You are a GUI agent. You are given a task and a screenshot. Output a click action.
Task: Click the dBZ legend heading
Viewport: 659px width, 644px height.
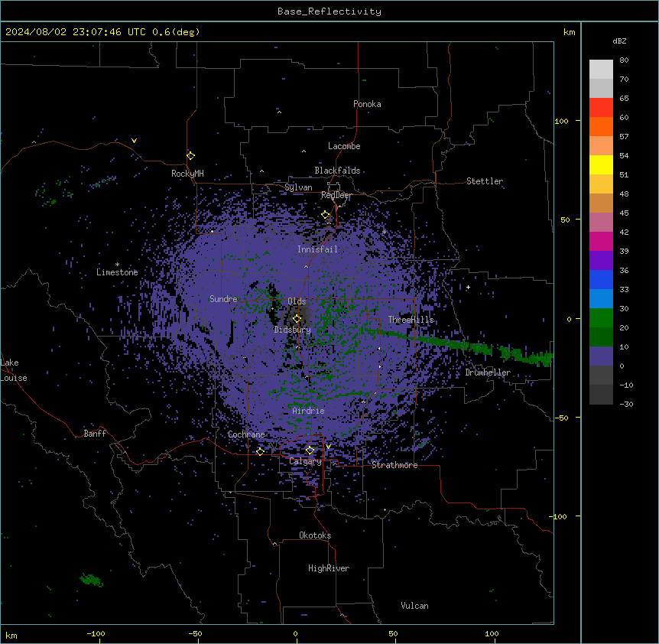pyautogui.click(x=619, y=41)
